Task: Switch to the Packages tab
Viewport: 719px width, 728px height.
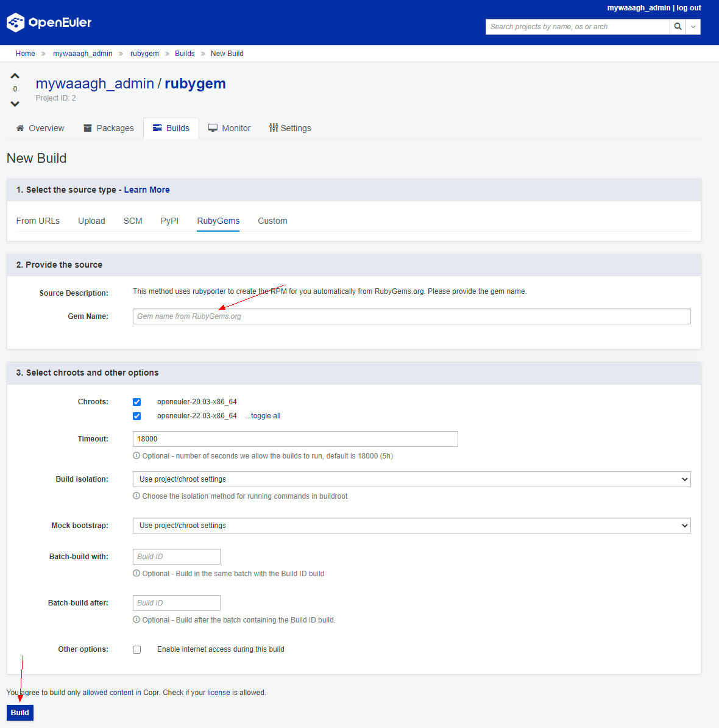Action: [108, 128]
